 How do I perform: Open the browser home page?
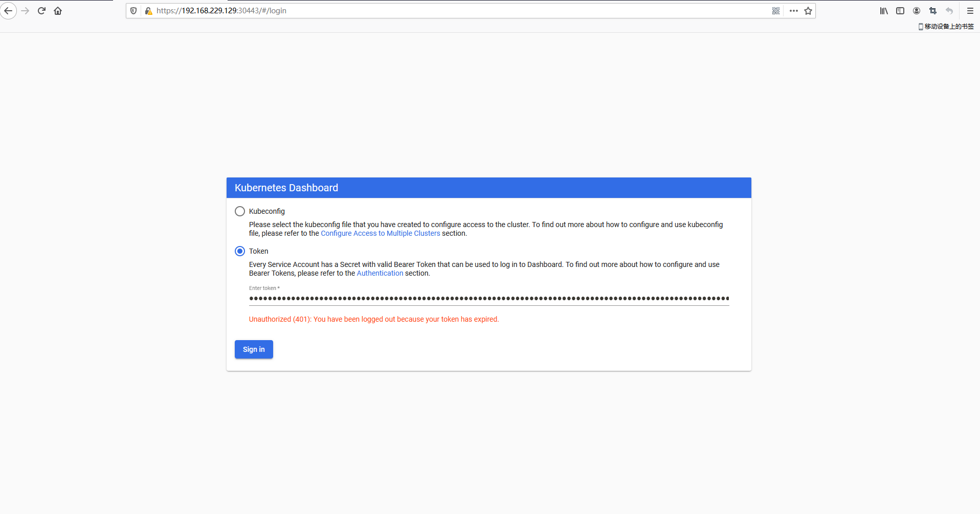point(58,11)
